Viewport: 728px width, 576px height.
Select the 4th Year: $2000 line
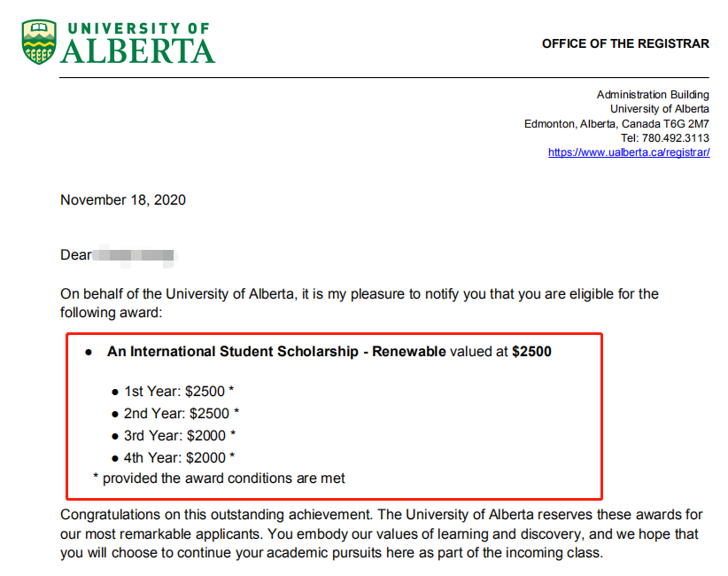(180, 457)
